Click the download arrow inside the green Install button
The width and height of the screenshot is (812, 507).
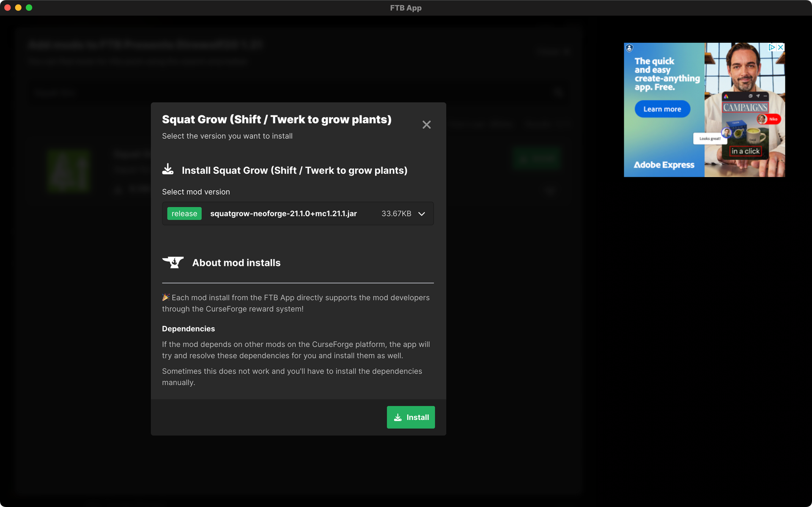pyautogui.click(x=398, y=417)
